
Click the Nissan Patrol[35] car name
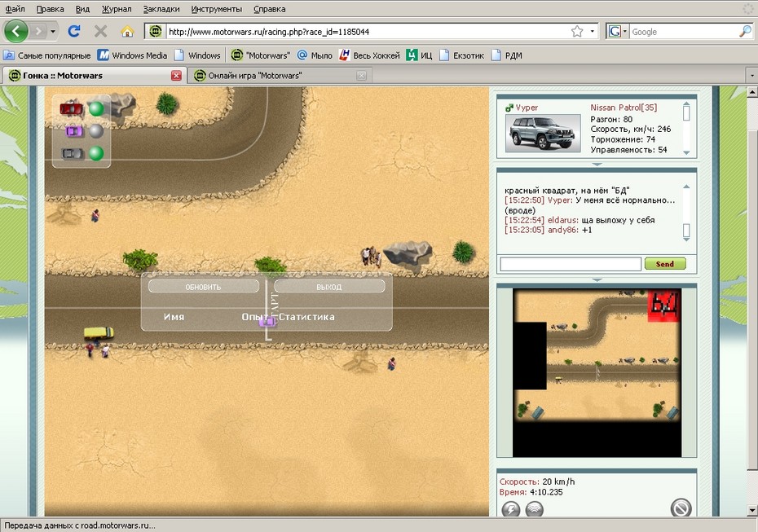[x=624, y=108]
